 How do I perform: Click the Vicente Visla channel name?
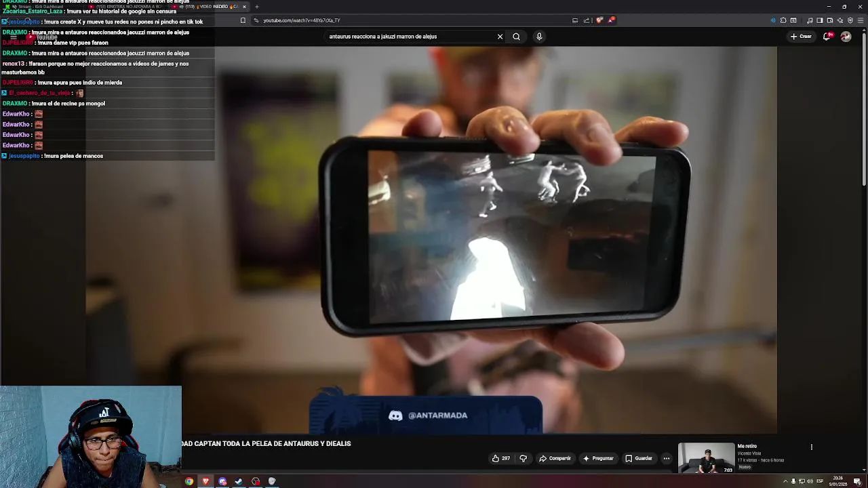click(749, 453)
